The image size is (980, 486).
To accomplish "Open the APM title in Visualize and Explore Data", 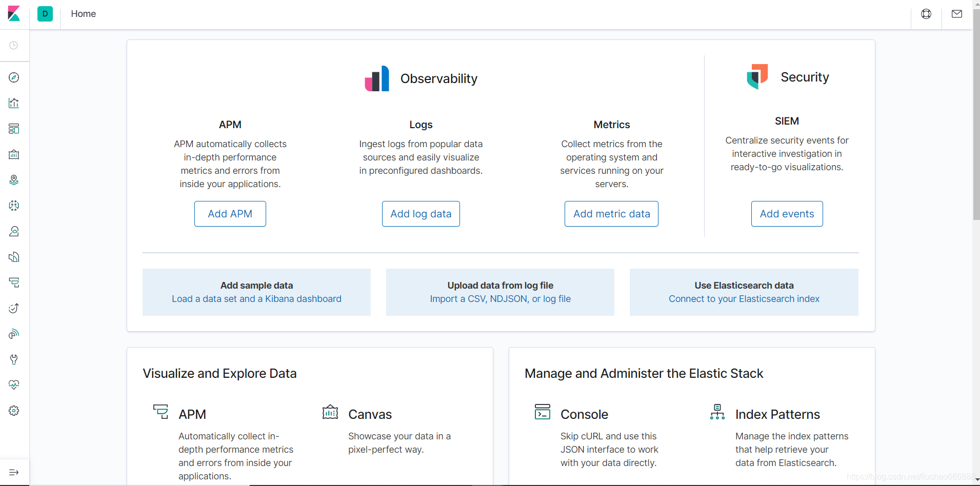I will [192, 414].
